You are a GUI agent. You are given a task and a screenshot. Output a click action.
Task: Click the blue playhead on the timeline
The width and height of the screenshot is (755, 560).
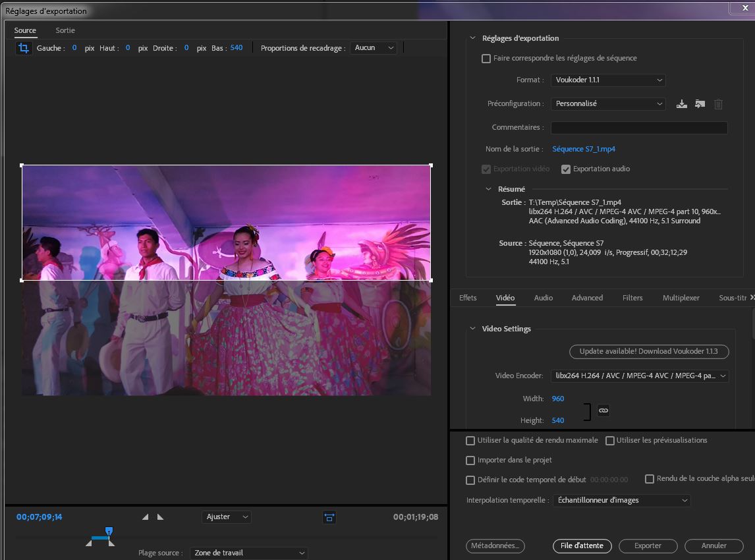click(x=109, y=531)
